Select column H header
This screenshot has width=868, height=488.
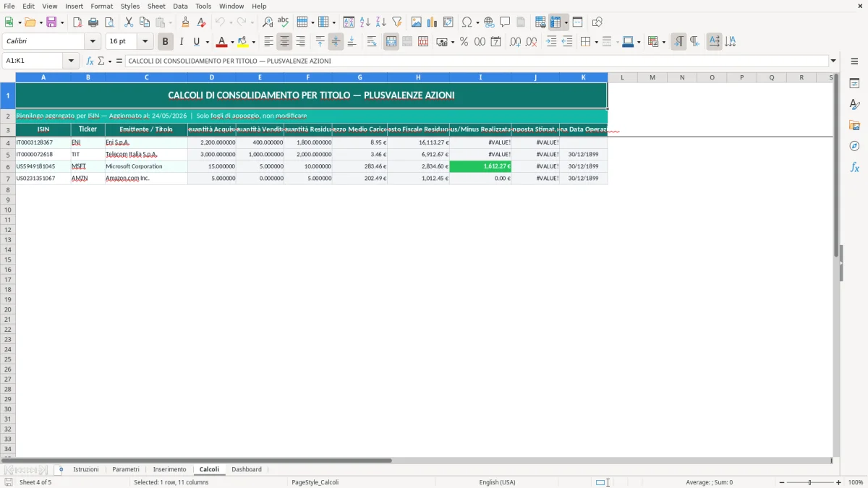point(418,77)
